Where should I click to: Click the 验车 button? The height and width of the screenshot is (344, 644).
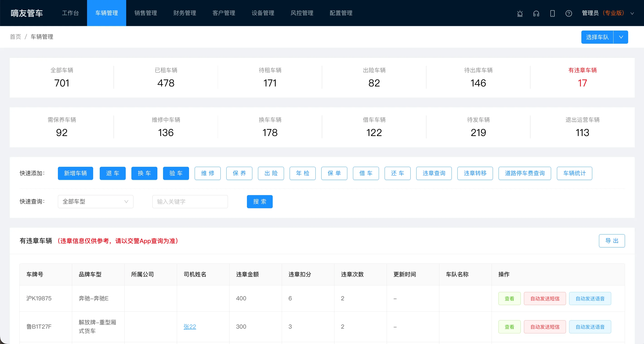(x=176, y=173)
